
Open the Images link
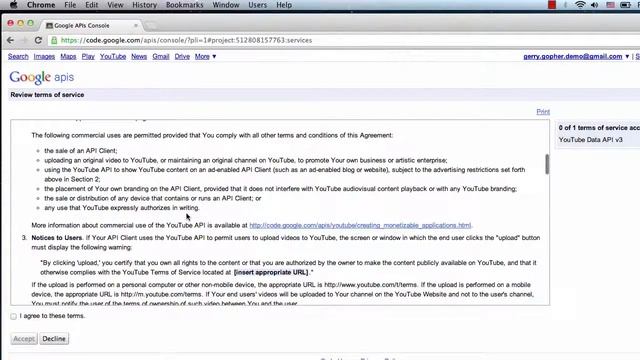(44, 56)
